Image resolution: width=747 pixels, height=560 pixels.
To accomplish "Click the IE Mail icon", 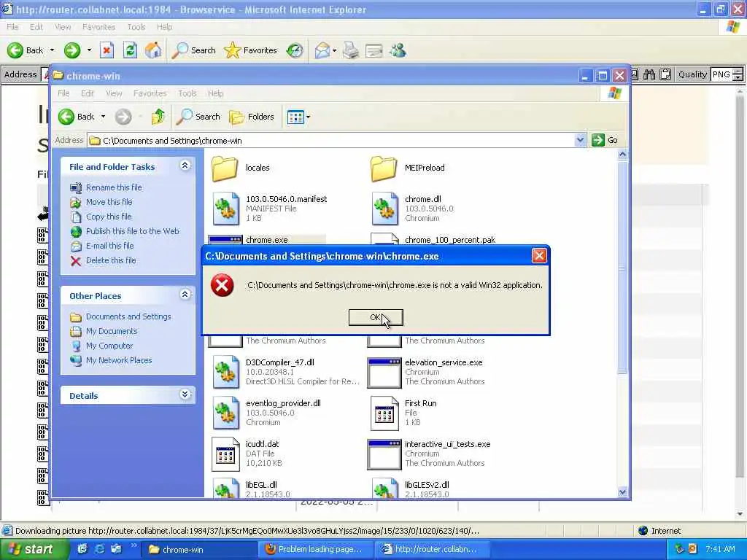I will pyautogui.click(x=322, y=50).
